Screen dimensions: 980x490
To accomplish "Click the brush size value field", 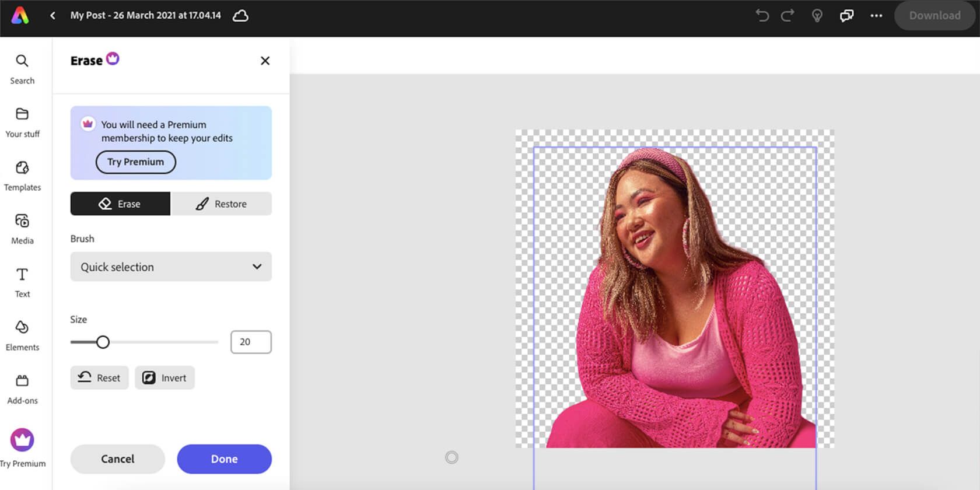I will (x=251, y=342).
